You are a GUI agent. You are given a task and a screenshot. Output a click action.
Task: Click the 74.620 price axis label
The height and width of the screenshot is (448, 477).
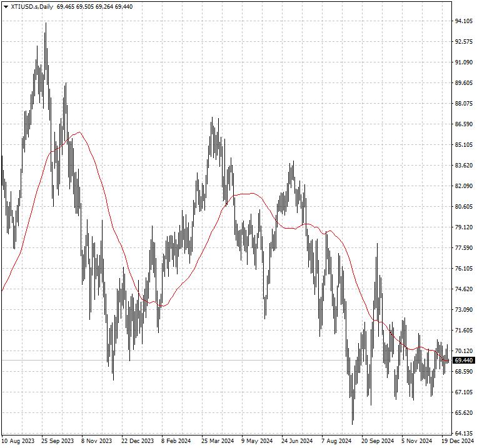coord(464,289)
